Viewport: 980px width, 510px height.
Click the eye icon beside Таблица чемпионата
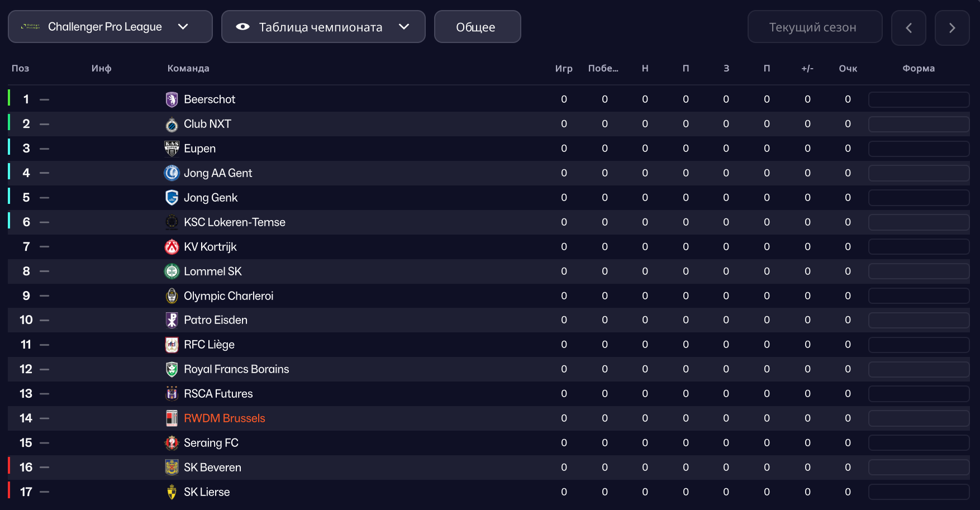(x=242, y=27)
